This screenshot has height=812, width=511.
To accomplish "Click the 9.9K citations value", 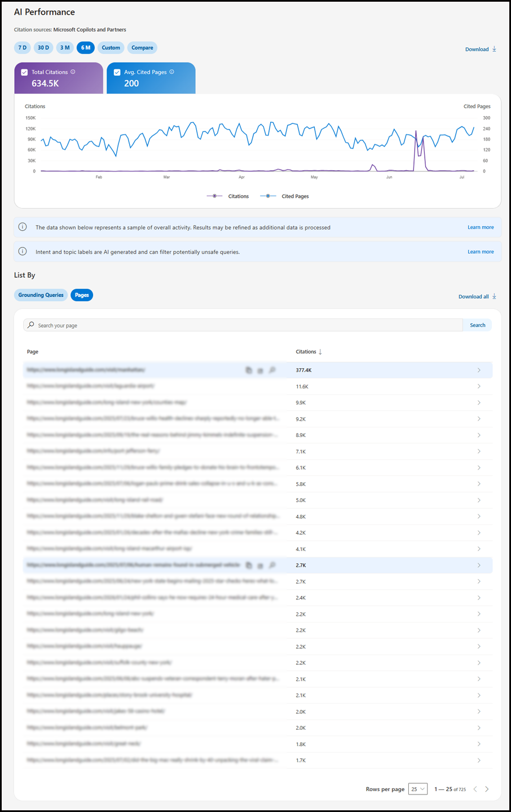I will pyautogui.click(x=301, y=403).
